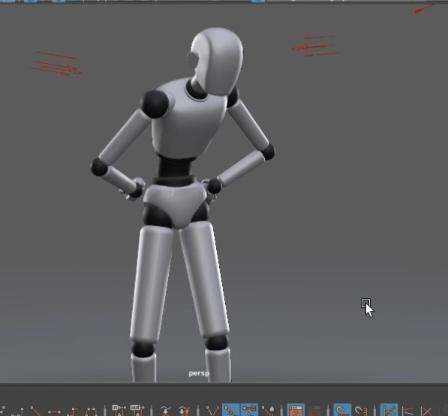Click the icon with white bell-shaped curve
Screen dimensions: 448x416
(269, 410)
